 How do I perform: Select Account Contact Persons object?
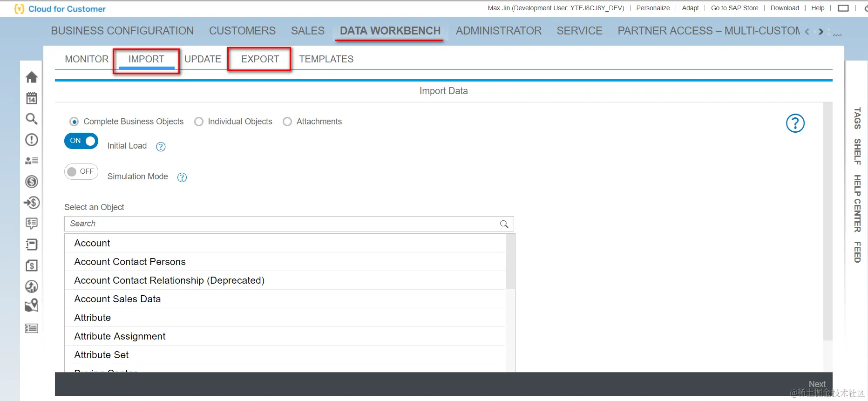[x=285, y=262]
